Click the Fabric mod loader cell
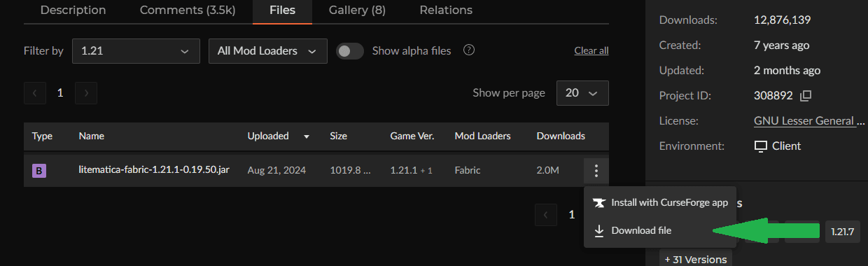Viewport: 868px width, 266px height. (x=468, y=171)
